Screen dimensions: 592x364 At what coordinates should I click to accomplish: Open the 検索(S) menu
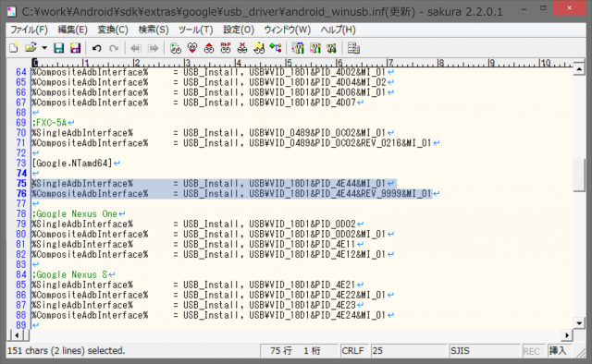[154, 30]
